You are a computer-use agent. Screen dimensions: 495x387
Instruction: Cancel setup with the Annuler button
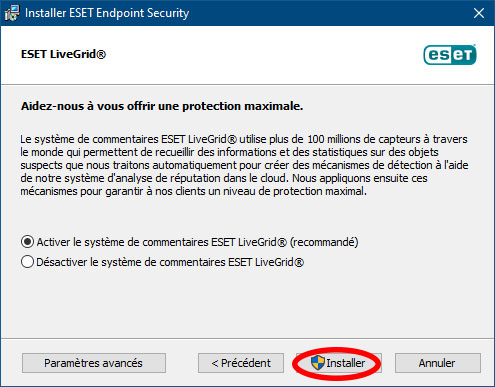438,363
